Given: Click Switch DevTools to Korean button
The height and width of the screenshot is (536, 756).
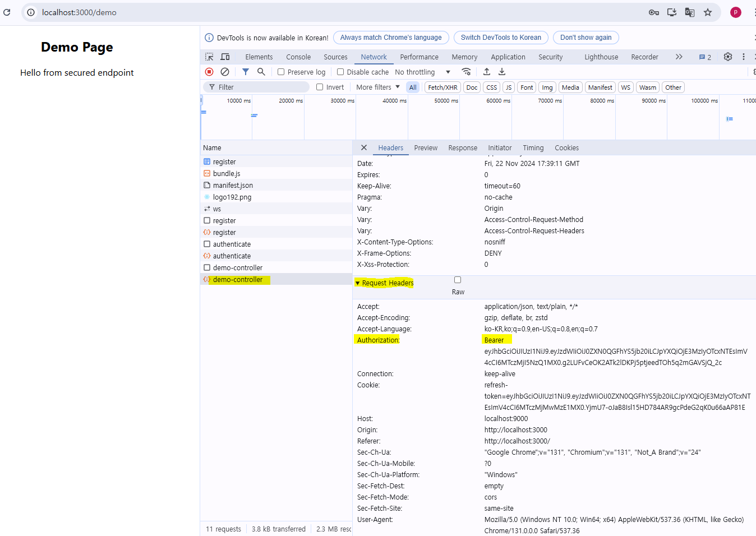Looking at the screenshot, I should (x=501, y=38).
